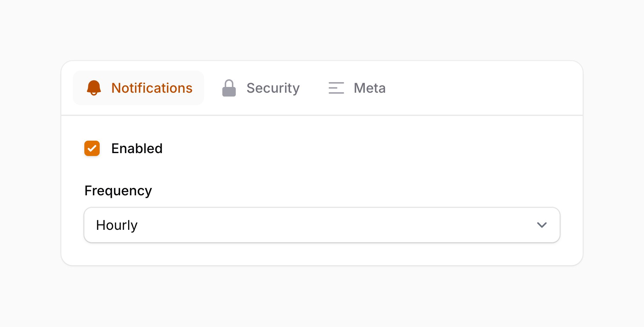This screenshot has height=327, width=644.
Task: Click the Hourly frequency selector
Action: click(x=322, y=225)
